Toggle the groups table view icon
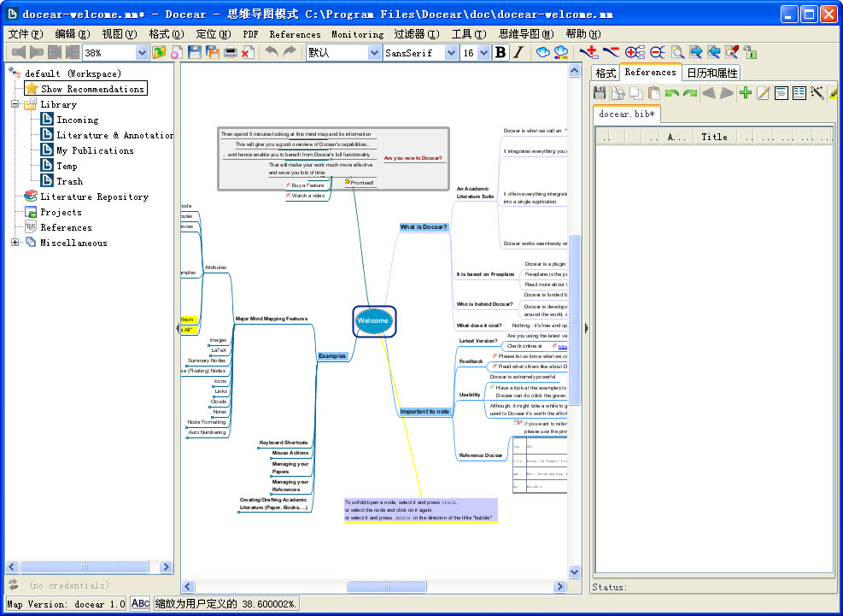 (799, 92)
